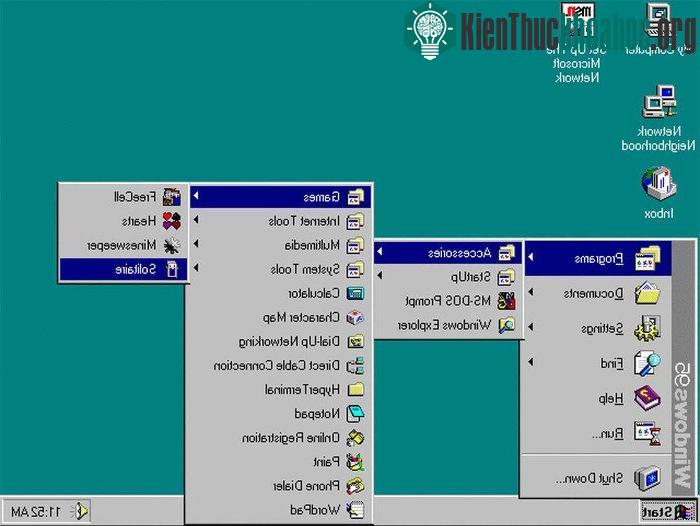Expand the Accessories submenu arrow
The height and width of the screenshot is (526, 700).
(379, 252)
